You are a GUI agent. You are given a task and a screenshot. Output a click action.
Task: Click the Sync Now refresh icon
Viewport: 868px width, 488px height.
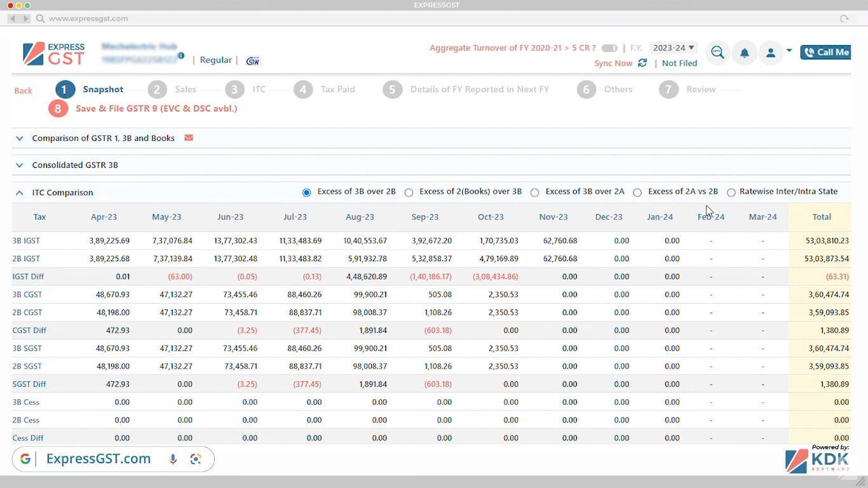tap(642, 63)
